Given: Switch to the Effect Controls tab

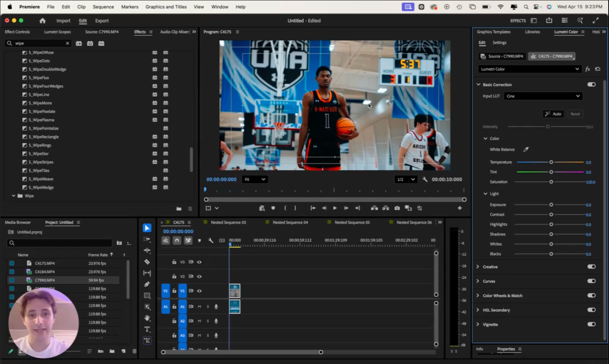Looking at the screenshot, I should point(17,32).
